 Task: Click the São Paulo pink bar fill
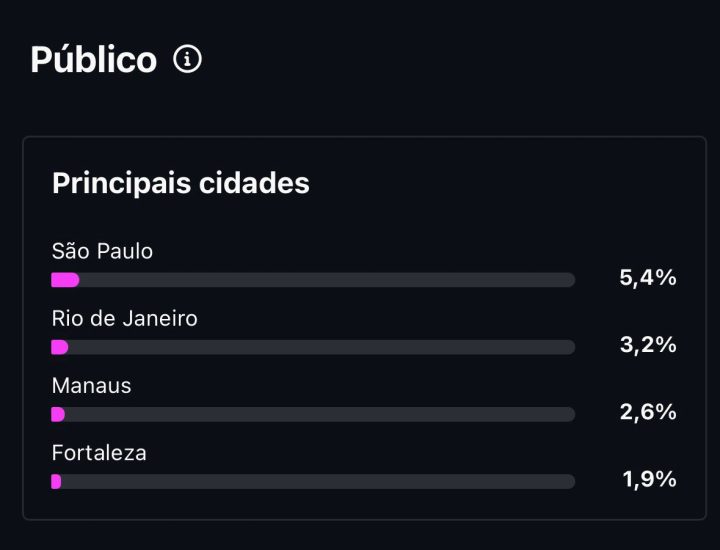click(x=65, y=280)
